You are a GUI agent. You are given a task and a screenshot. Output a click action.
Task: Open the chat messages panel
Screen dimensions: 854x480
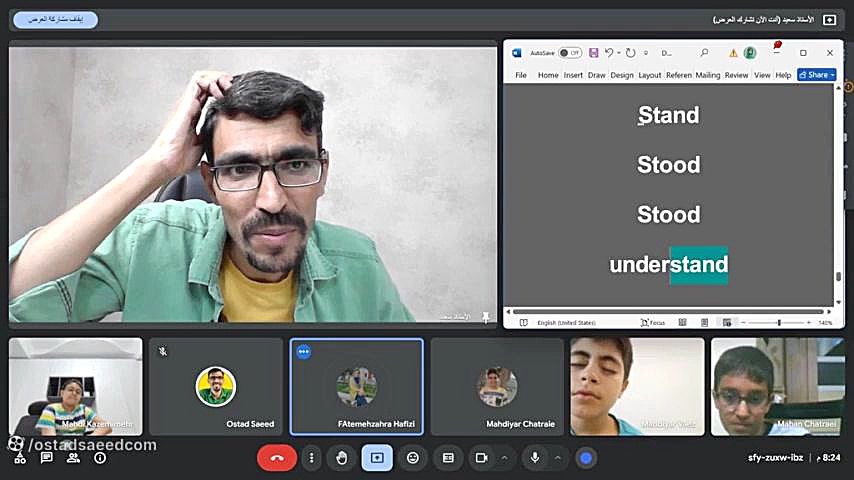tap(46, 458)
